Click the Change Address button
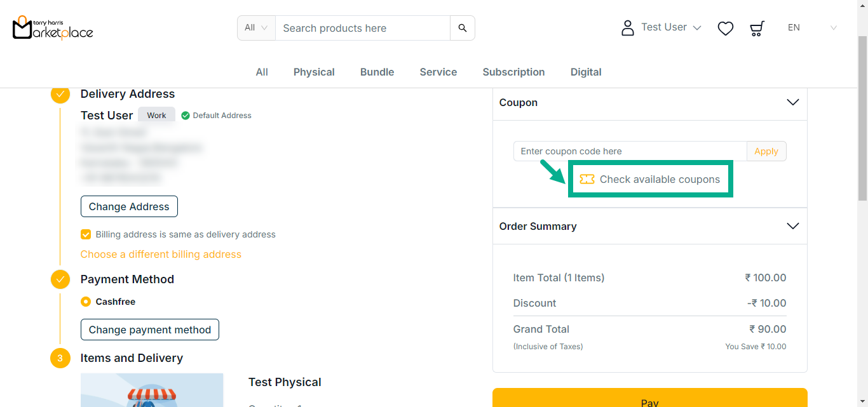This screenshot has width=868, height=407. click(129, 206)
